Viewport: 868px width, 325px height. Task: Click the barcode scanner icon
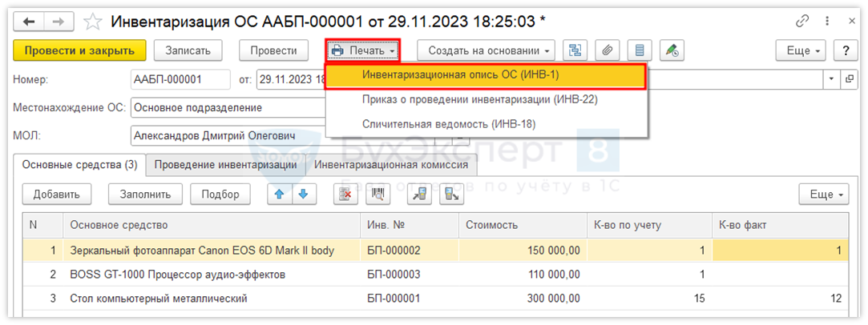tap(378, 194)
